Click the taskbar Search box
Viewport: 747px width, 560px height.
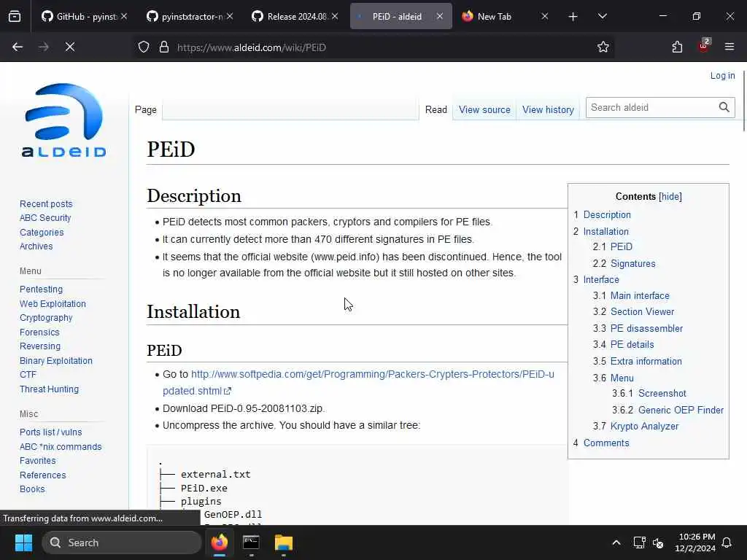[122, 542]
